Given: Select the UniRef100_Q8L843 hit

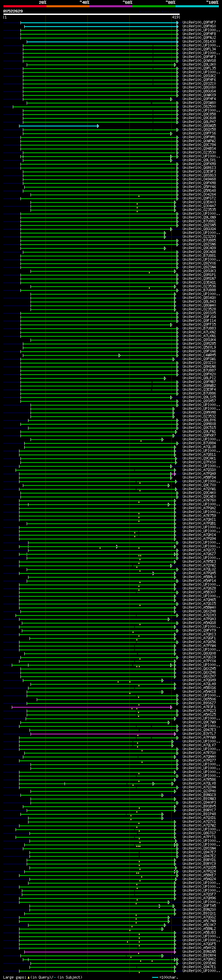Looking at the screenshot, I should click(199, 302).
